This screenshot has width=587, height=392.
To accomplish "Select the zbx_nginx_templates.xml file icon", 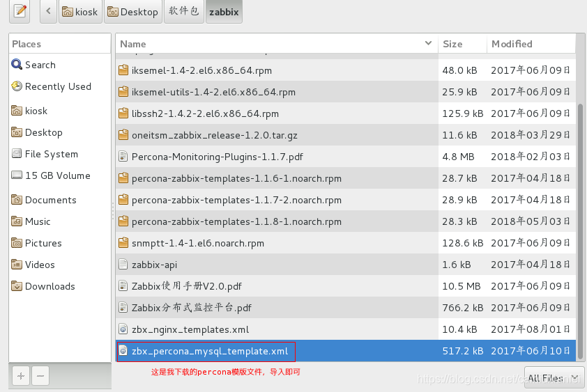I will tap(123, 329).
